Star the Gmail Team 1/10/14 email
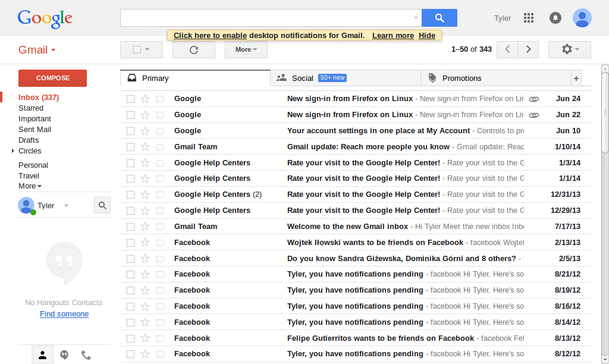 [145, 147]
